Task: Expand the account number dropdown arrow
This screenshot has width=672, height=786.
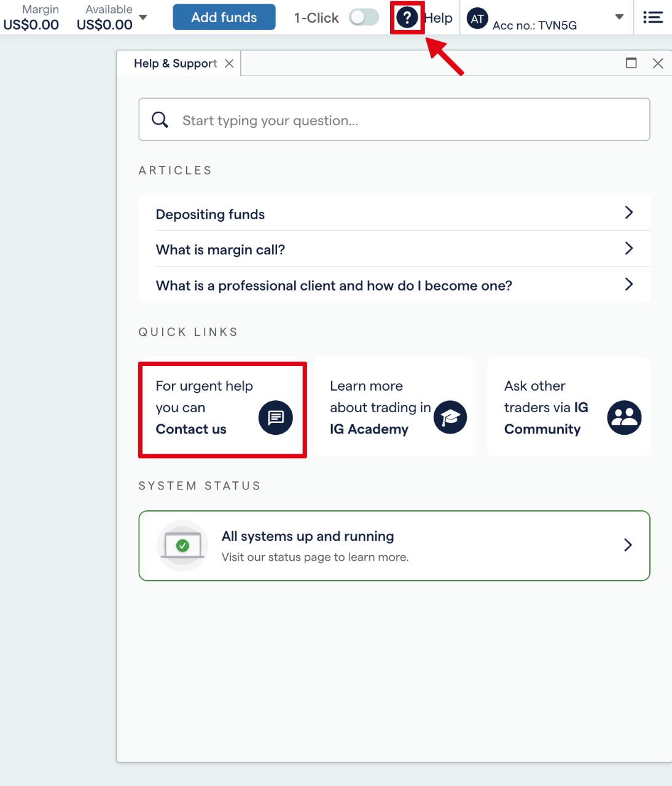Action: coord(619,17)
